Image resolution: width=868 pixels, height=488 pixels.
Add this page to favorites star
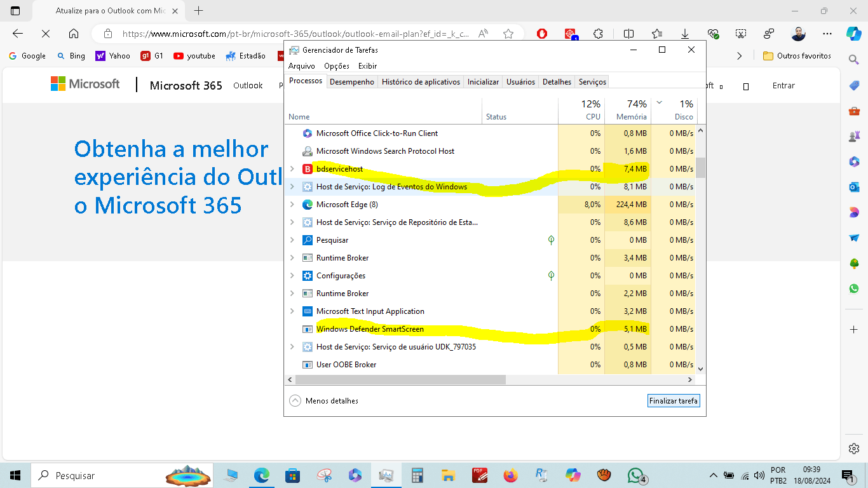coord(508,34)
